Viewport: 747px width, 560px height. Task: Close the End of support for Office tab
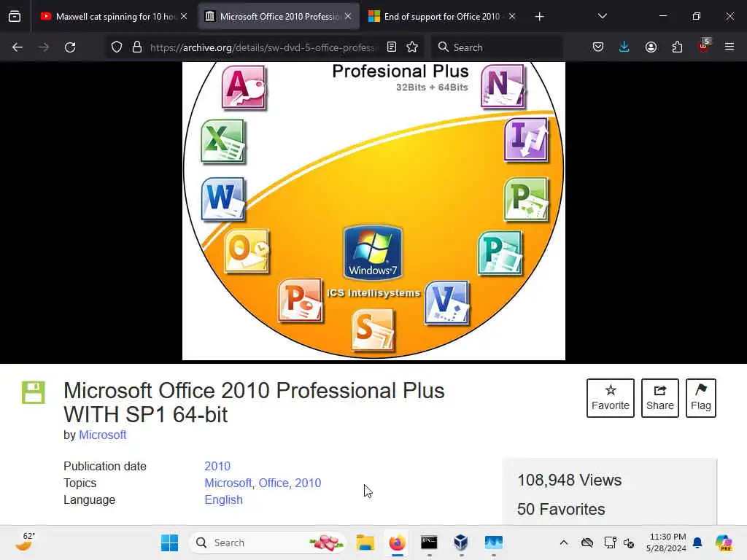[511, 17]
